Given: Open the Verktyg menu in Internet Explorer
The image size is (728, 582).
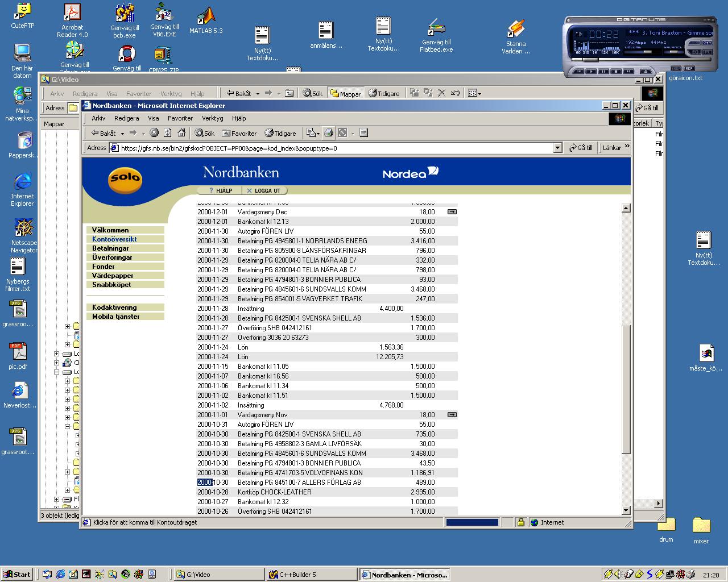Looking at the screenshot, I should pyautogui.click(x=213, y=118).
